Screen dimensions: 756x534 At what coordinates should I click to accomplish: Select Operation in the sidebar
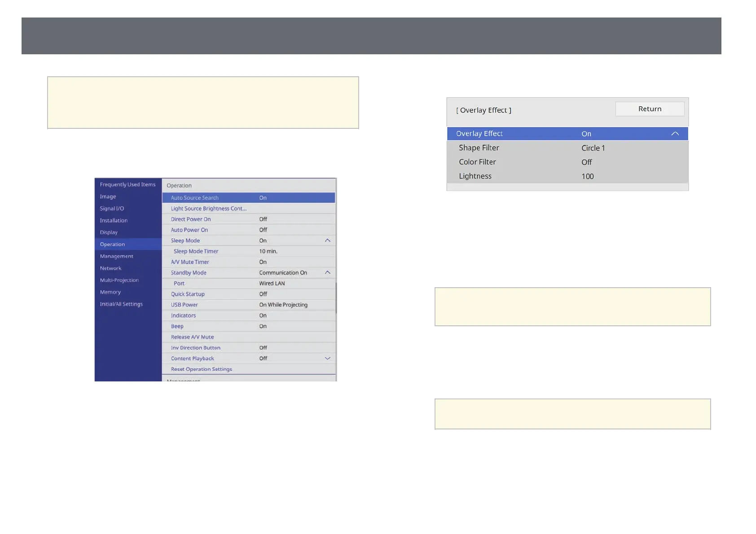tap(128, 244)
